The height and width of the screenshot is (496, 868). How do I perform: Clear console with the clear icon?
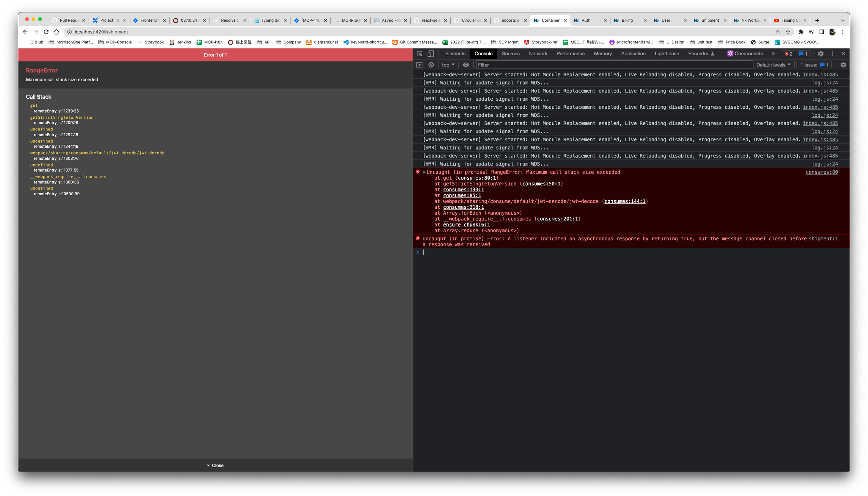pyautogui.click(x=431, y=65)
